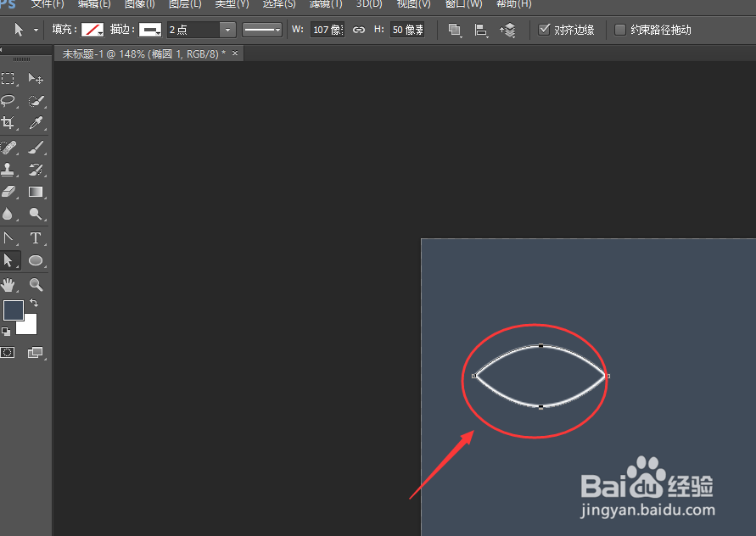Viewport: 756px width, 536px height.
Task: Select the Dodge tool
Action: click(x=36, y=214)
